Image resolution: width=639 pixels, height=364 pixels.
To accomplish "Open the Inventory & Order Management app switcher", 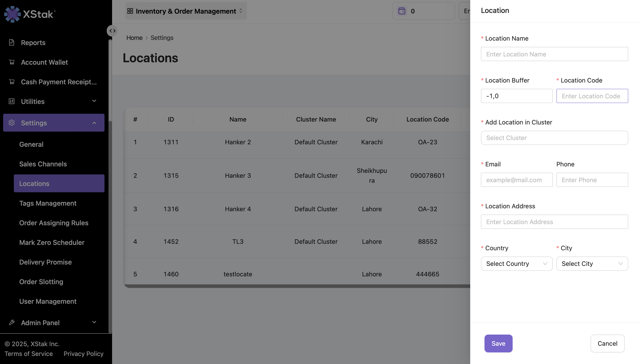I will pos(186,11).
